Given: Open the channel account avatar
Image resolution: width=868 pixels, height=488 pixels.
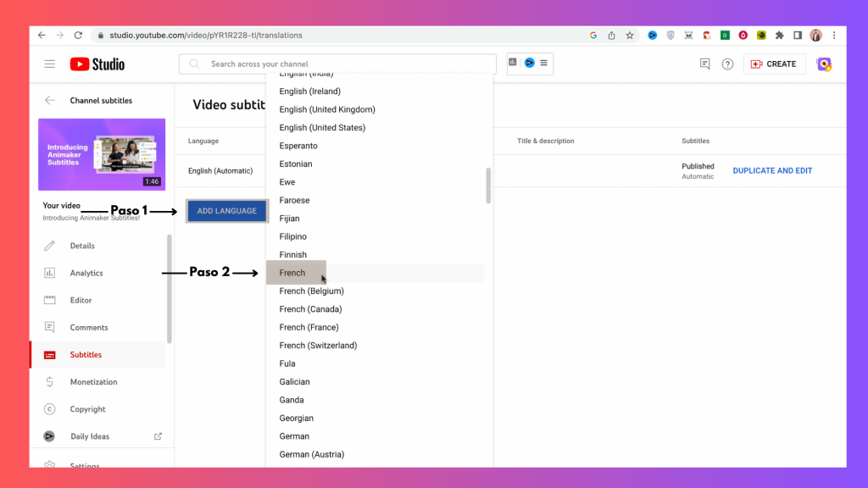Looking at the screenshot, I should tap(824, 64).
